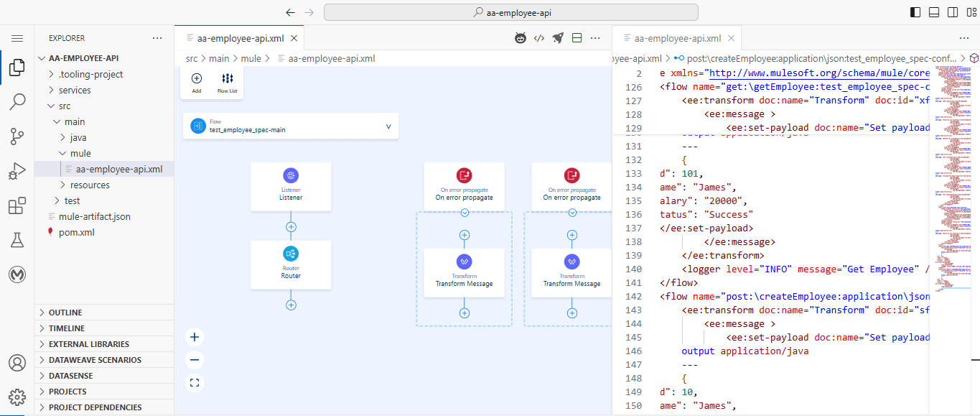Screen dimensions: 980x416
Task: Open the test_employee_spec-main flow dropdown
Action: [x=388, y=126]
